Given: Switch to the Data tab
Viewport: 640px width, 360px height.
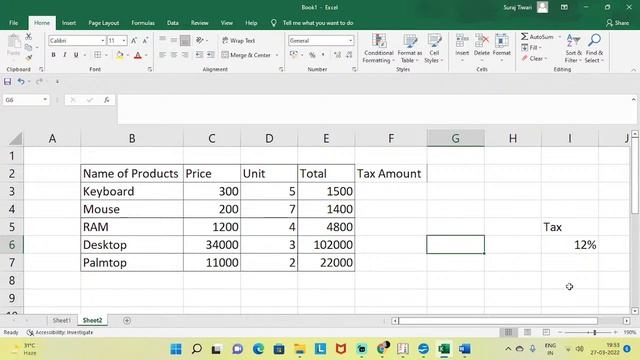Looking at the screenshot, I should click(173, 23).
